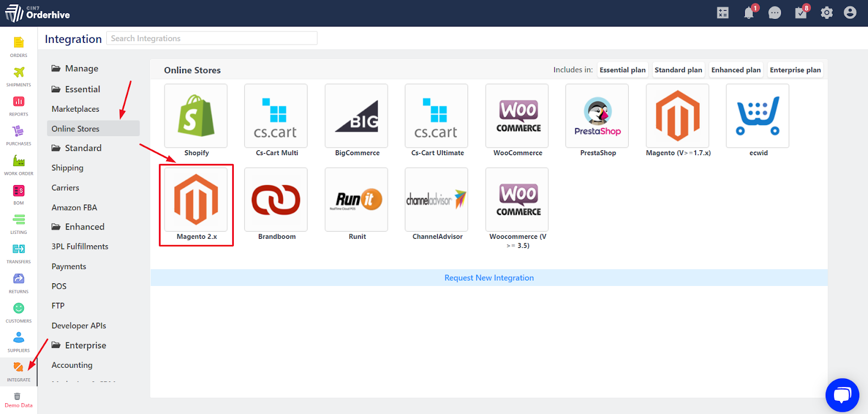Image resolution: width=868 pixels, height=414 pixels.
Task: Open the chat bubble icon in header
Action: pos(775,13)
